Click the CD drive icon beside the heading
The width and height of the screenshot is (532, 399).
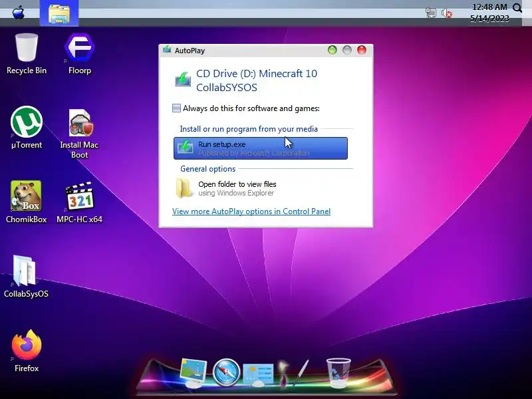183,79
